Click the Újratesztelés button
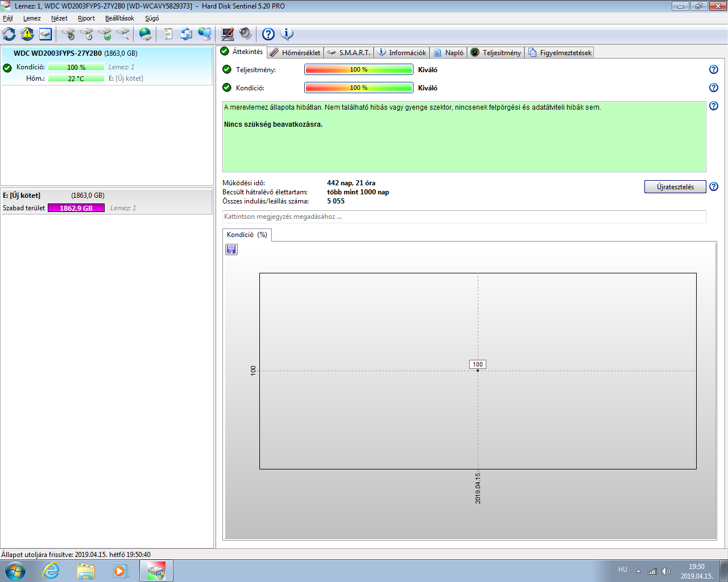 (x=675, y=186)
